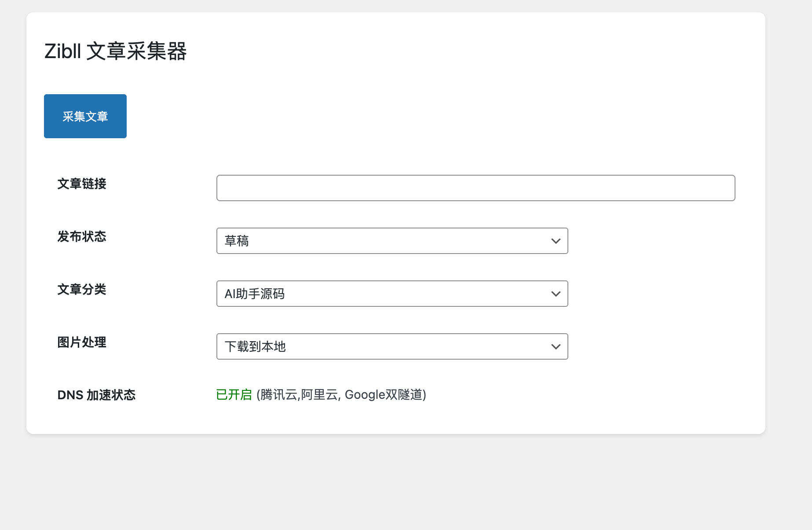Click the 文章链接 label

point(82,184)
